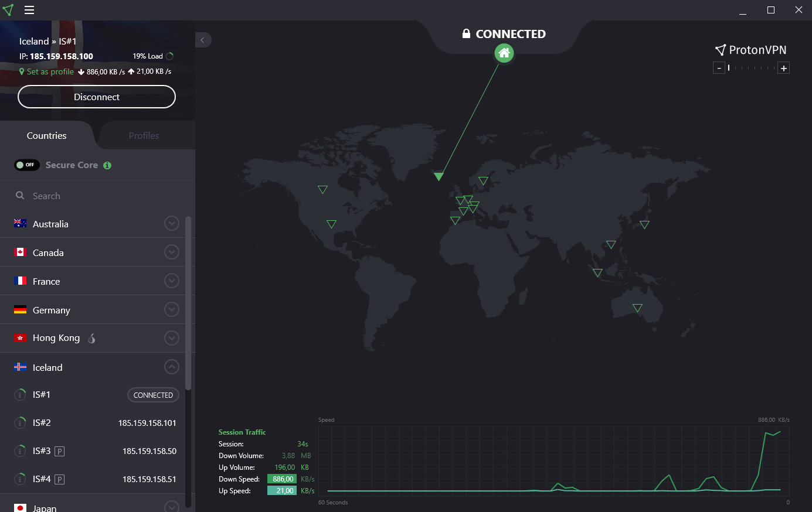Viewport: 812px width, 512px height.
Task: Click the Tor onion icon beside Hong Kong
Action: pos(91,338)
